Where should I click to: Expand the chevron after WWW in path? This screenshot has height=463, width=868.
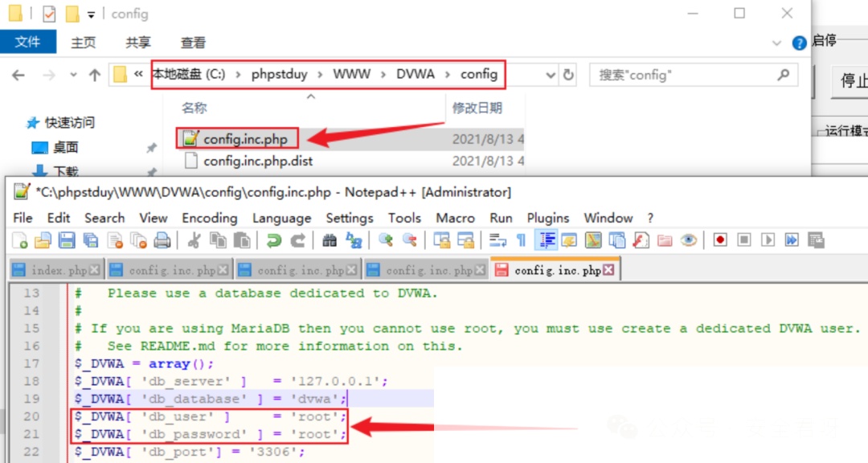click(x=383, y=75)
